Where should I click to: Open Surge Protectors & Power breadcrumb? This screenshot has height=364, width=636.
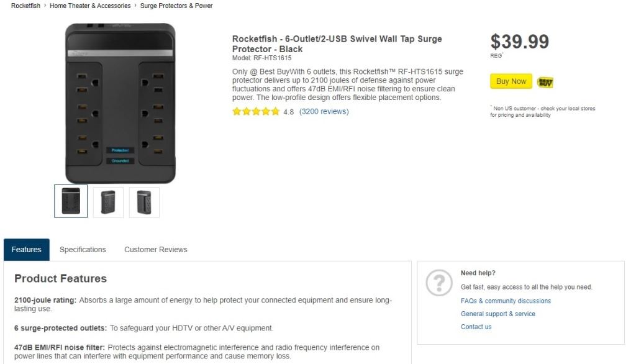[x=176, y=6]
